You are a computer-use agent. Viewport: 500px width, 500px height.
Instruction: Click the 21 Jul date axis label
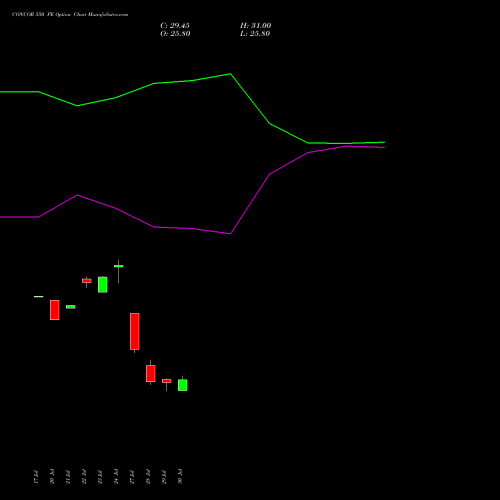coord(68,476)
